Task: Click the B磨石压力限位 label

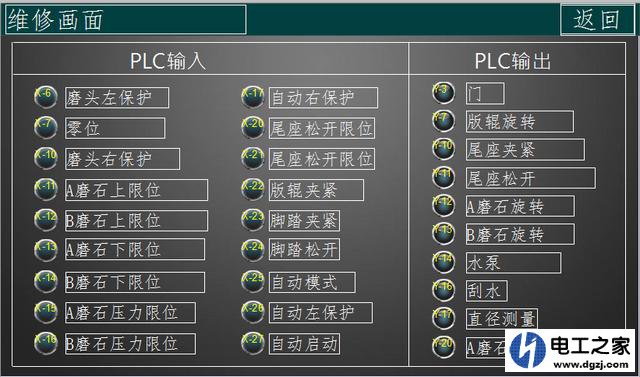Action: pyautogui.click(x=131, y=344)
